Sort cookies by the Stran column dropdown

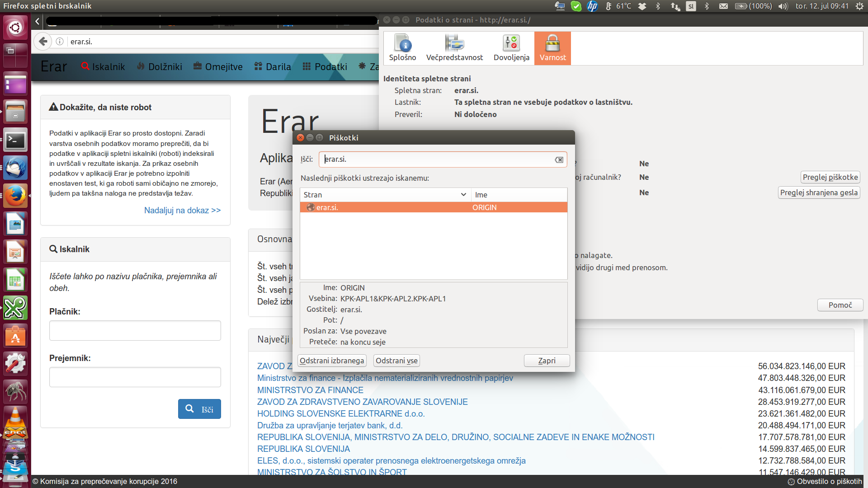coord(385,195)
